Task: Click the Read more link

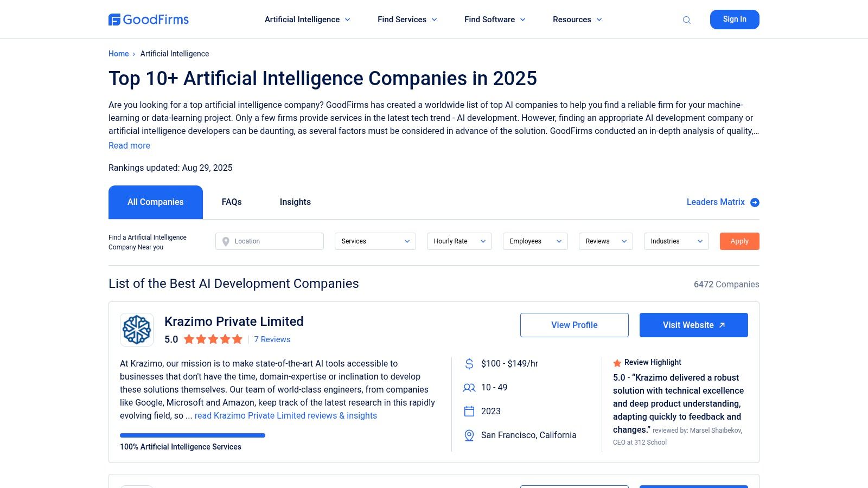Action: pyautogui.click(x=129, y=145)
